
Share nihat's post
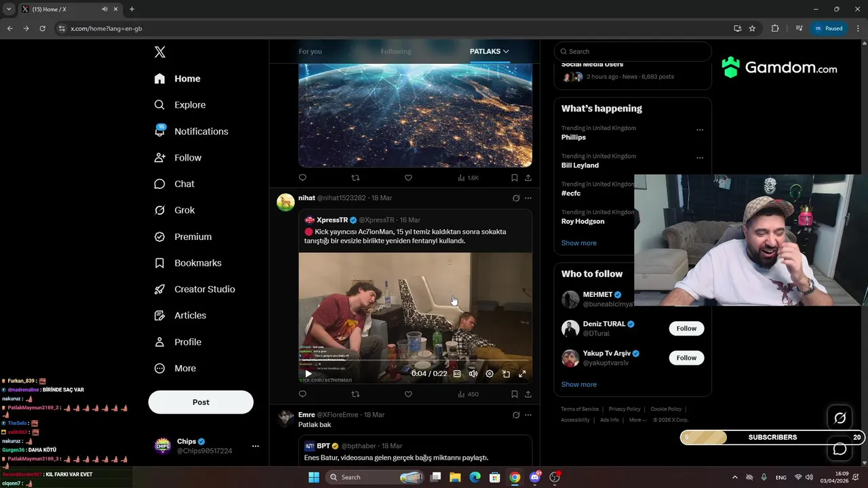(528, 394)
